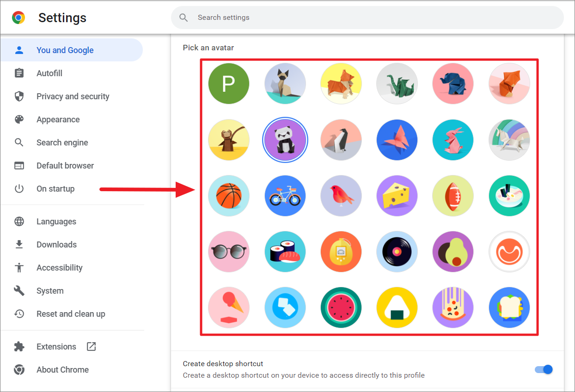This screenshot has width=575, height=392.
Task: Click the Search settings field
Action: click(x=367, y=18)
